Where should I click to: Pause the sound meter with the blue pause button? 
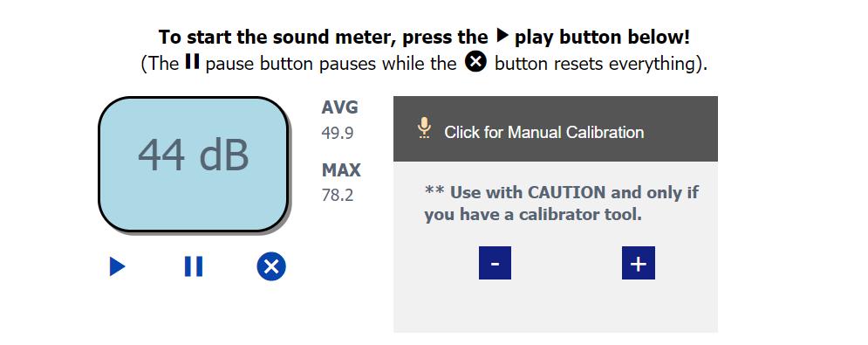click(194, 266)
